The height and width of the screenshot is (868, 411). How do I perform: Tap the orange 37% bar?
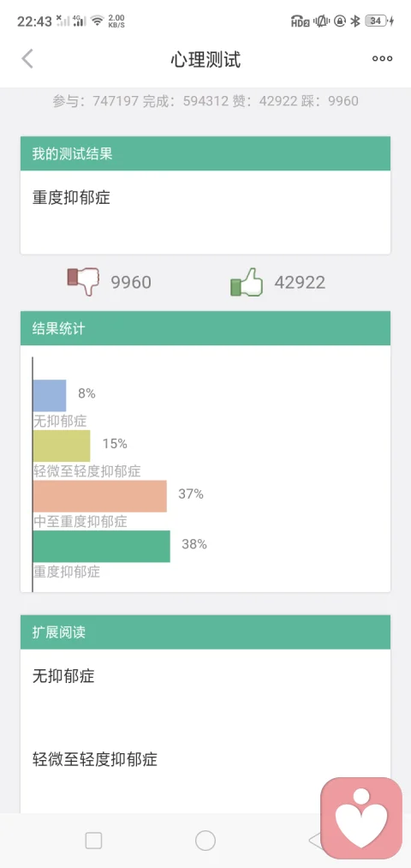(99, 496)
